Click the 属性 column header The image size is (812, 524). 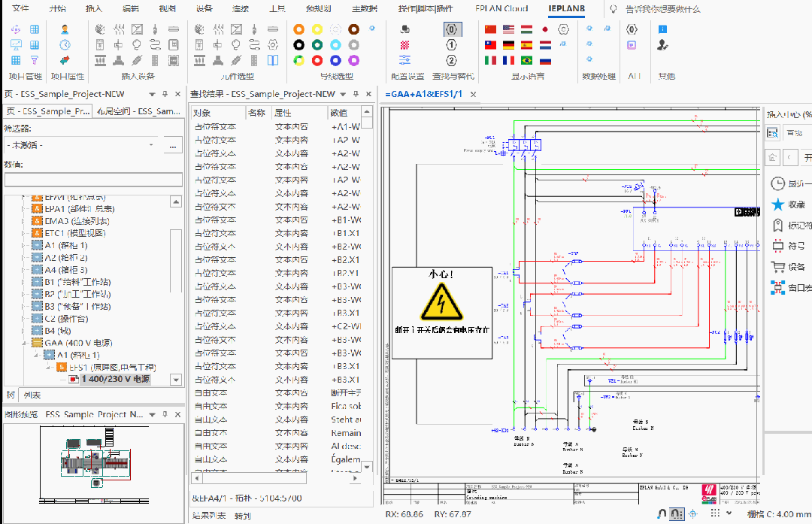[283, 113]
